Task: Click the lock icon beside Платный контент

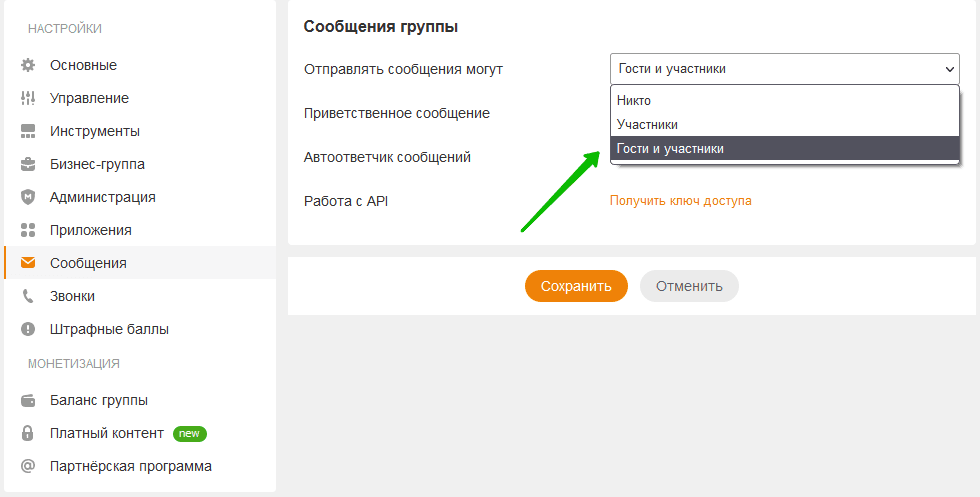Action: 28,433
